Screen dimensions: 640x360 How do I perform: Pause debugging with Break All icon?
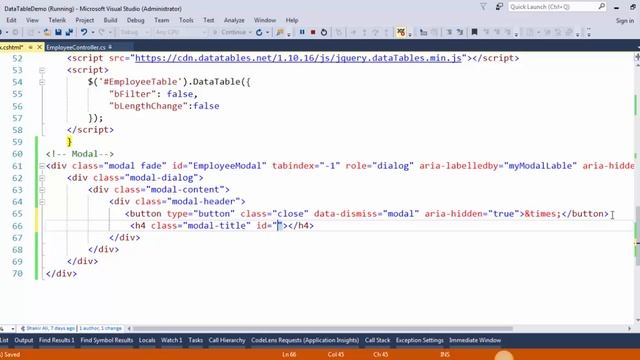(x=302, y=32)
